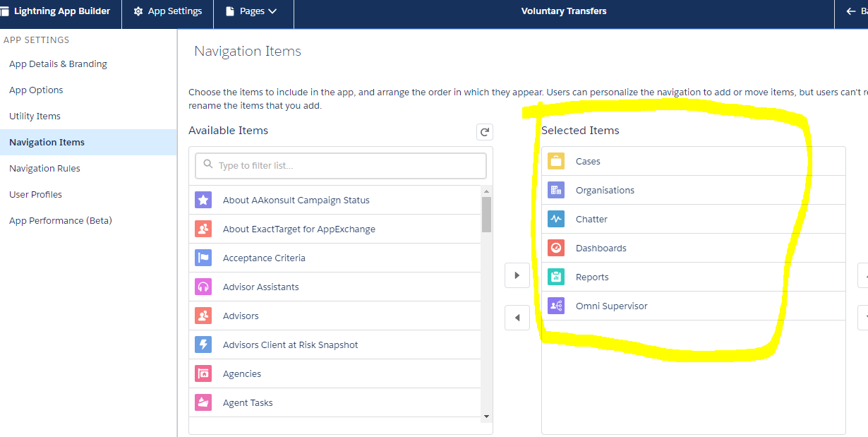This screenshot has width=868, height=437.
Task: Click the Advisor Assistants headset icon
Action: (203, 287)
